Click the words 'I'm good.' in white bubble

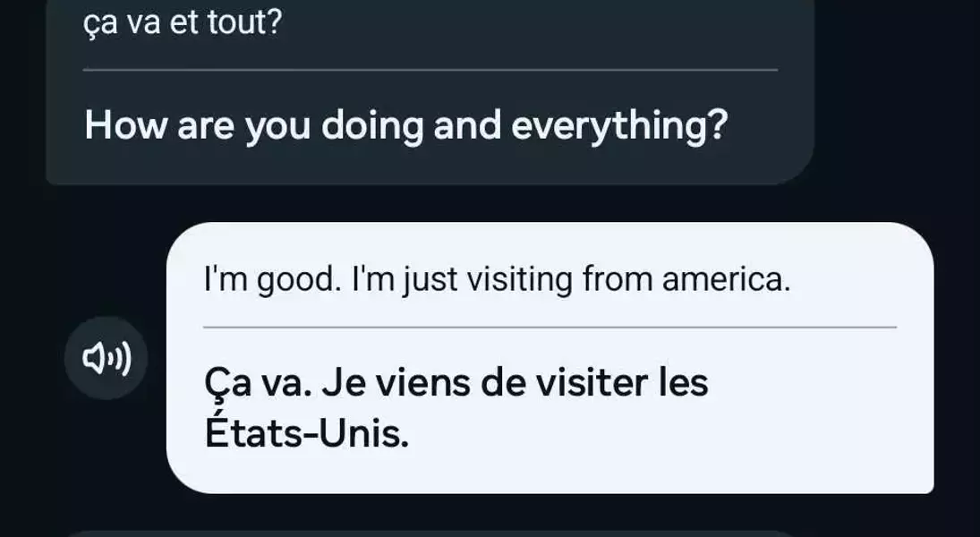[272, 280]
